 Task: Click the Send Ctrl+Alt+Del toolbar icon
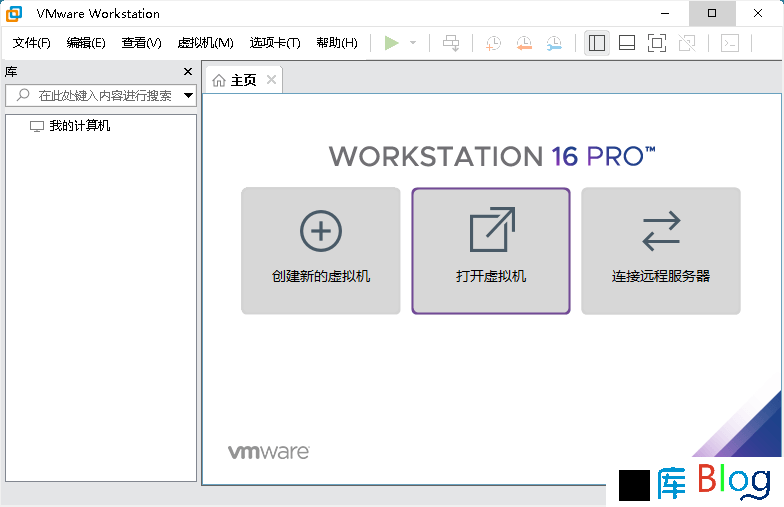[451, 43]
